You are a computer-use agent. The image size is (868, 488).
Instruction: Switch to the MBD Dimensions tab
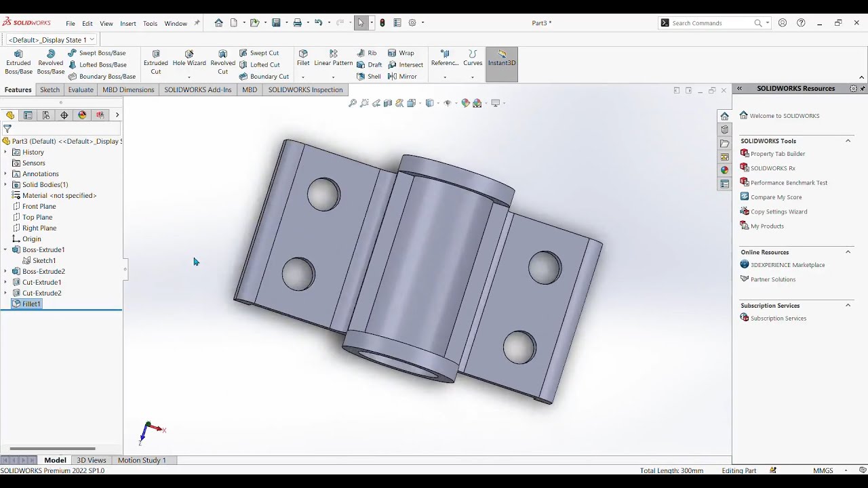click(128, 89)
